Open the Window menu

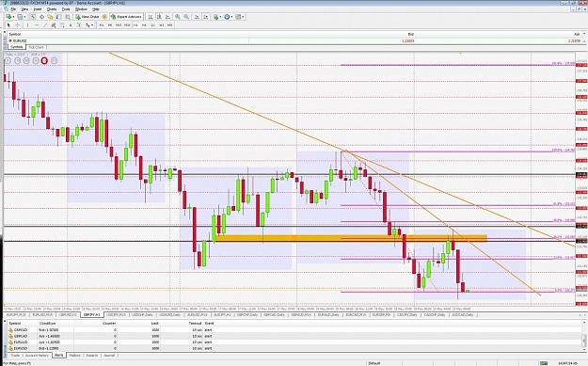coord(81,9)
